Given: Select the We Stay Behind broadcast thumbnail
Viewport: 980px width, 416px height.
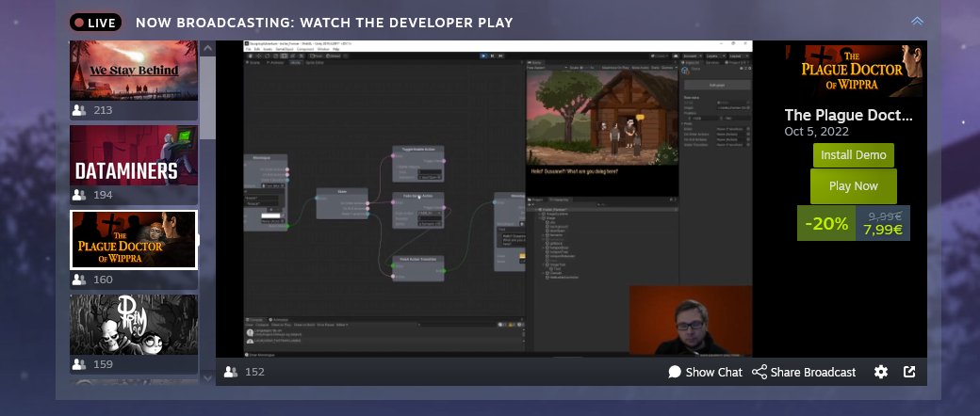Looking at the screenshot, I should 134,71.
